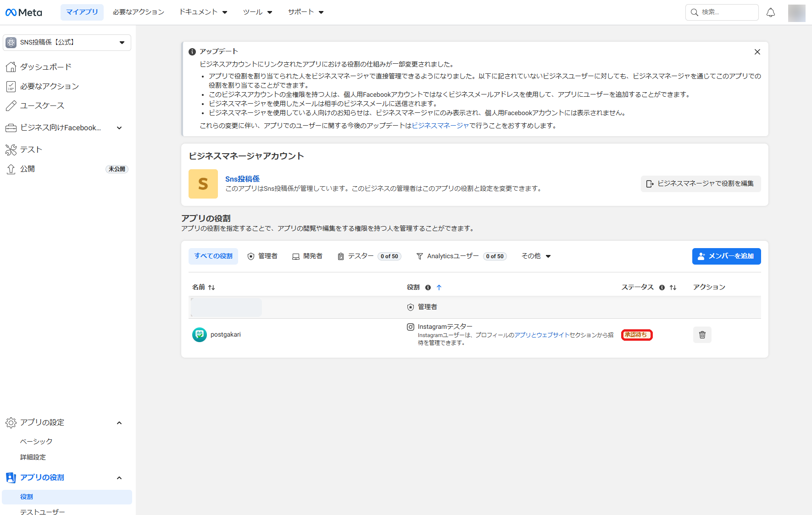Filter by Analyticsユーザー role tab
Image resolution: width=812 pixels, height=515 pixels.
click(x=461, y=256)
